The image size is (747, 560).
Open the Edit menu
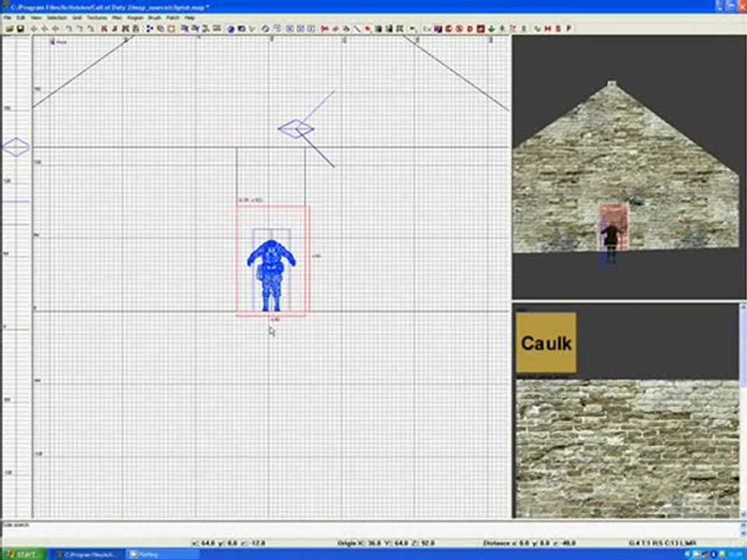coord(21,18)
